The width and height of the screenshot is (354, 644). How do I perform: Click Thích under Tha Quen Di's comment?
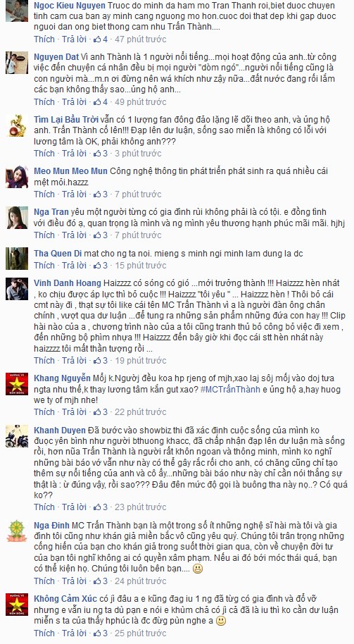44,266
